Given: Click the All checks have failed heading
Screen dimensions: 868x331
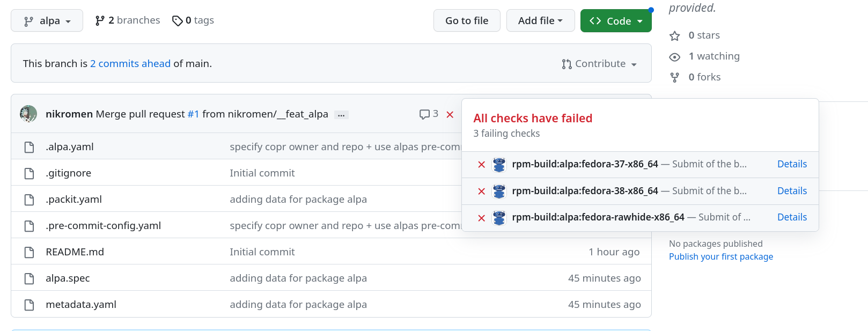Looking at the screenshot, I should (x=533, y=118).
